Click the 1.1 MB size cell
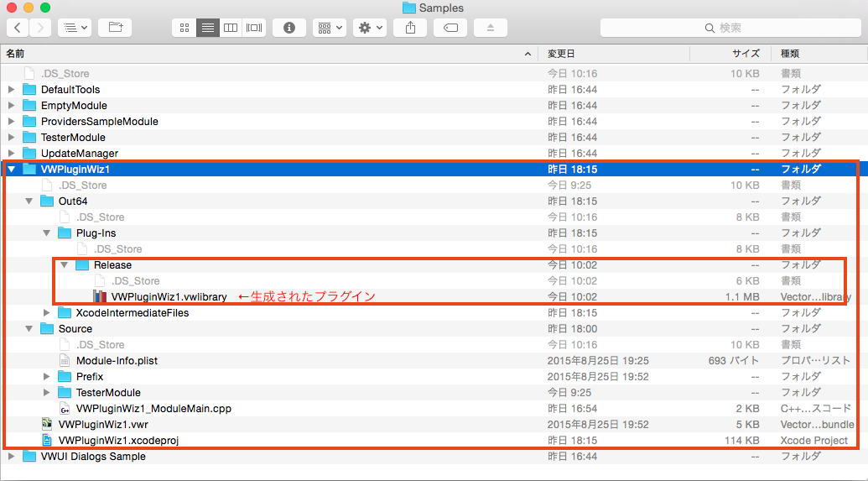Screen dimensions: 868x481 point(742,297)
